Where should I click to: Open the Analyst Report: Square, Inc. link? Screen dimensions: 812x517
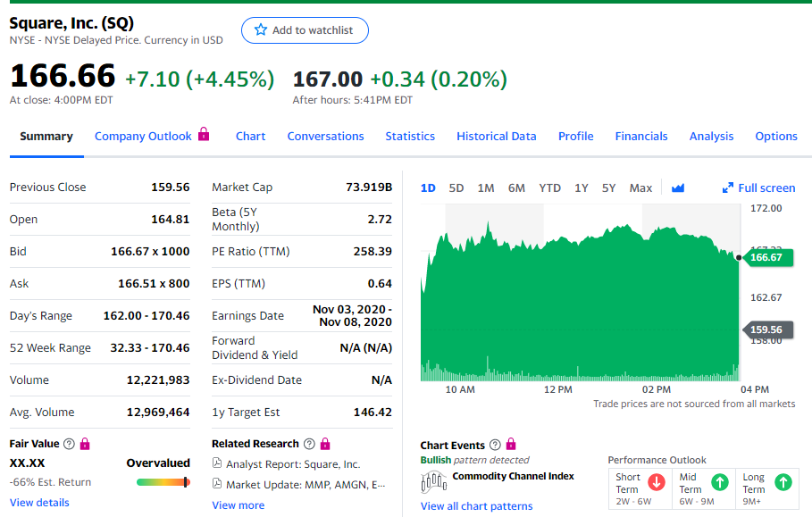[x=292, y=464]
